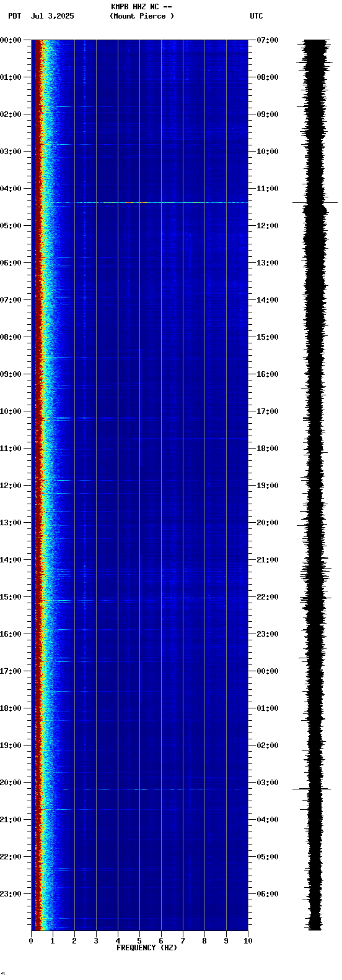Screen dimensions: 342x980
Task: Click the FREQUENCY (HZ) axis label
Action: pos(147,948)
